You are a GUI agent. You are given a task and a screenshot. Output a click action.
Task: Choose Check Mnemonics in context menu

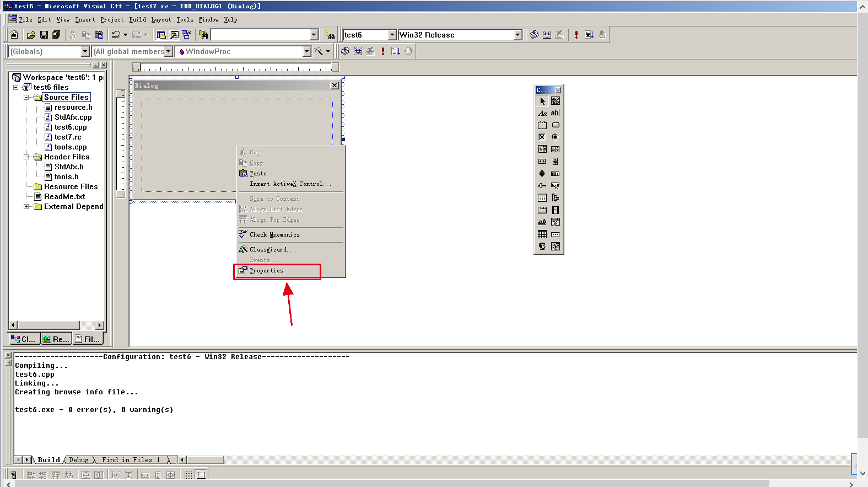point(290,234)
